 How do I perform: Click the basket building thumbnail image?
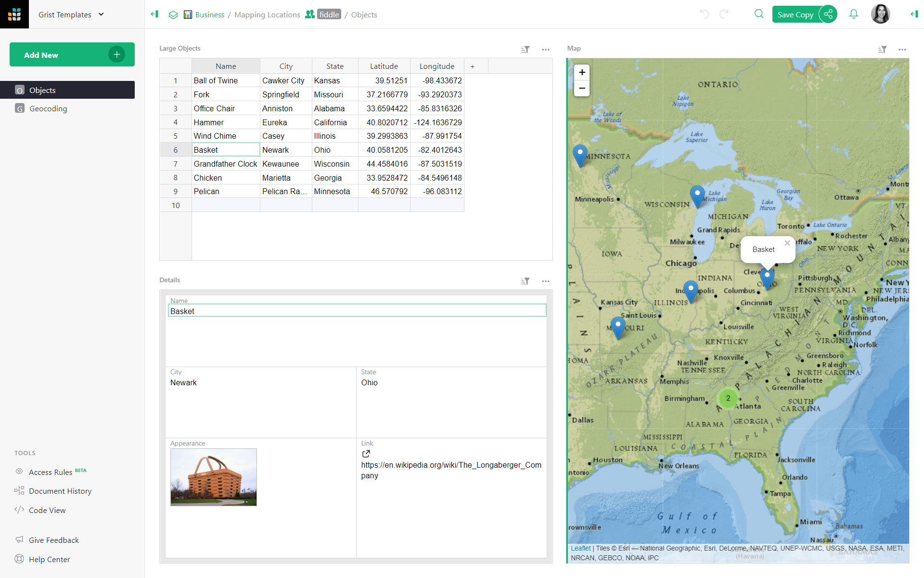[x=213, y=477]
